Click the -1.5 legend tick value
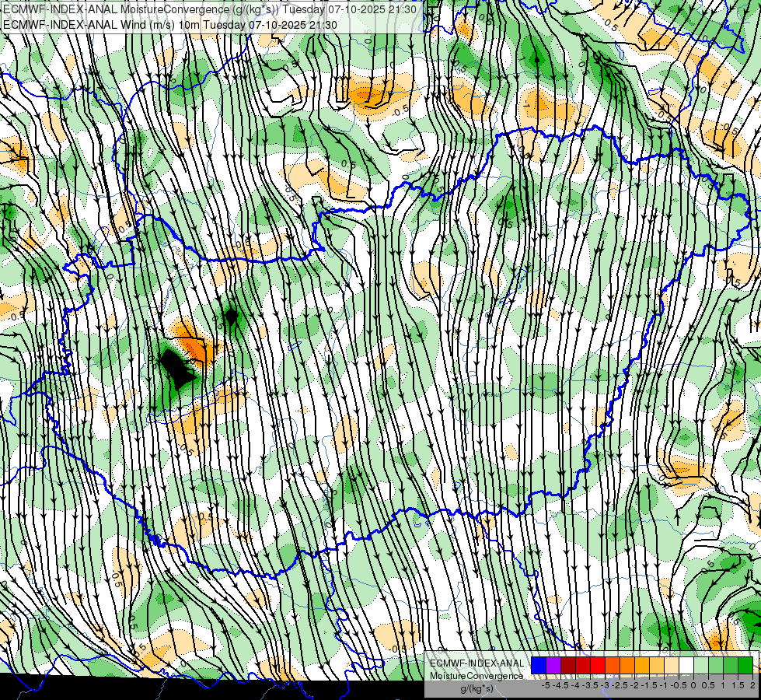Viewport: 761px width, 700px height. (x=649, y=685)
